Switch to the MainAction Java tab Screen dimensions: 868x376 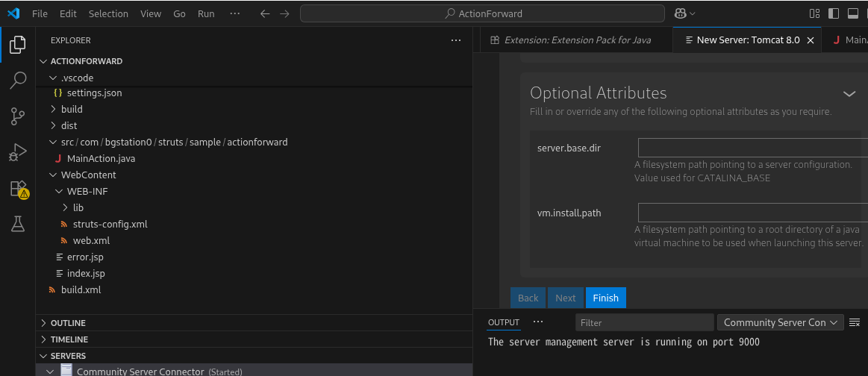pos(844,40)
